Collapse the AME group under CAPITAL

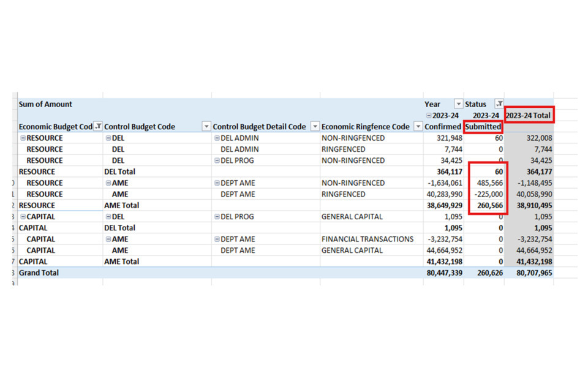pyautogui.click(x=108, y=239)
